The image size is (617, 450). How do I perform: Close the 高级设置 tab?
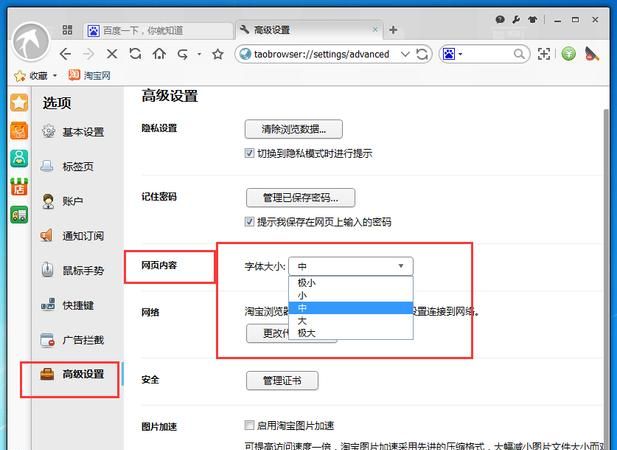[x=375, y=30]
